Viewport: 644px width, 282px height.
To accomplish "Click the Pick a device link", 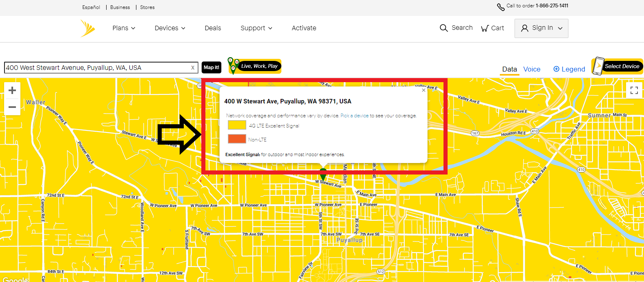I will (x=354, y=116).
